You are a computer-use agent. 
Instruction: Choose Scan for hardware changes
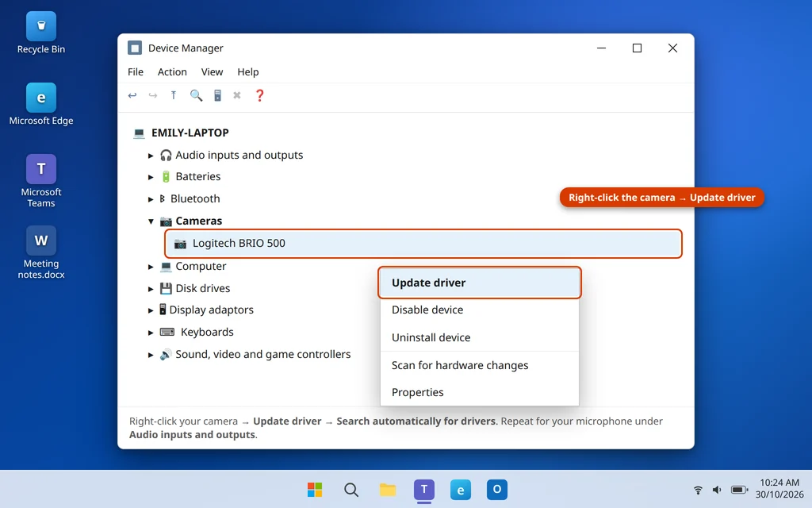pos(480,365)
